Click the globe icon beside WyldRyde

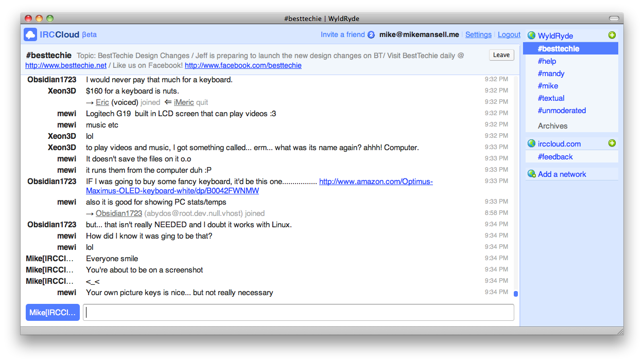531,36
